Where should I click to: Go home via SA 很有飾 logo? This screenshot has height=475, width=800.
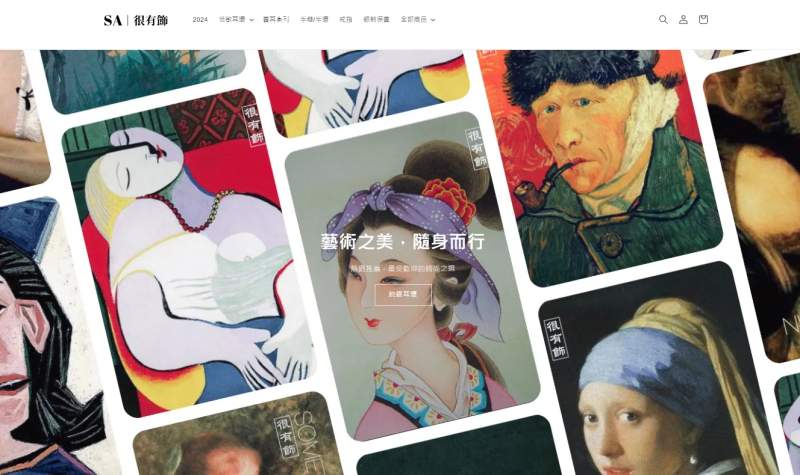[136, 20]
